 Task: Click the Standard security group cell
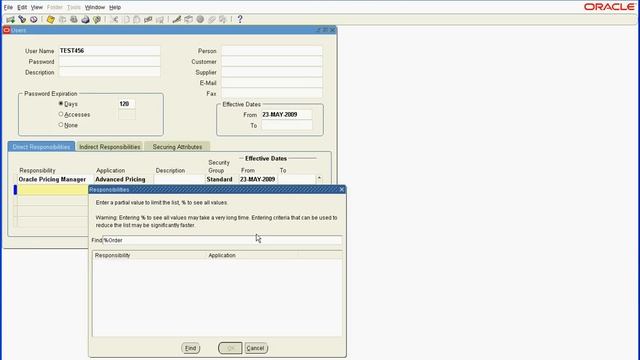[222, 179]
